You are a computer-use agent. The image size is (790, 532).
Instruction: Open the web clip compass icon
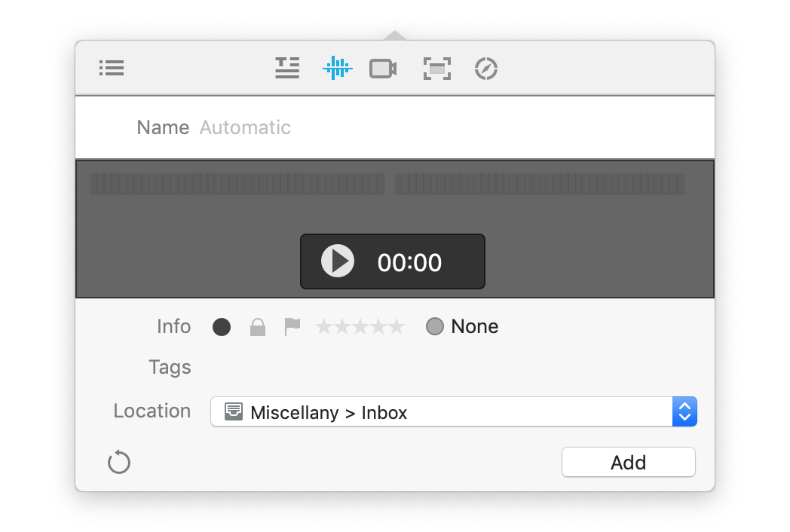coord(486,69)
